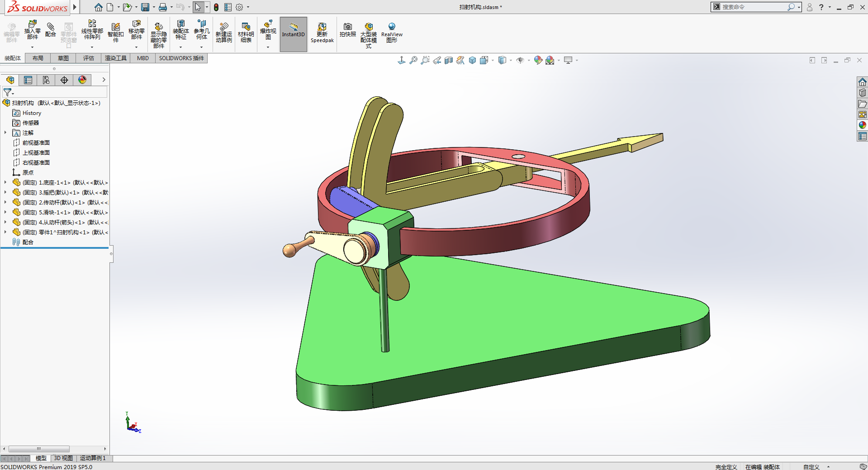The image size is (868, 470).
Task: Select the 配合 (Mates) folder in tree
Action: 28,242
